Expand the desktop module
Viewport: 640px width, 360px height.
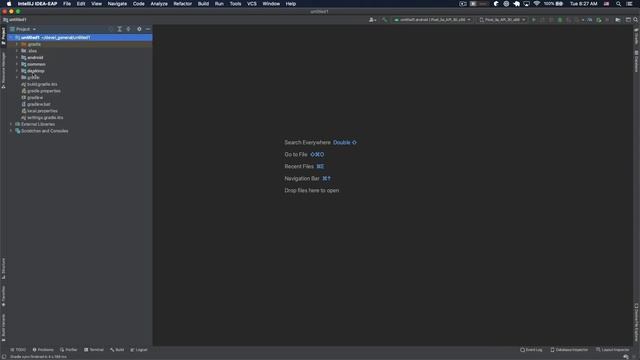click(x=17, y=71)
